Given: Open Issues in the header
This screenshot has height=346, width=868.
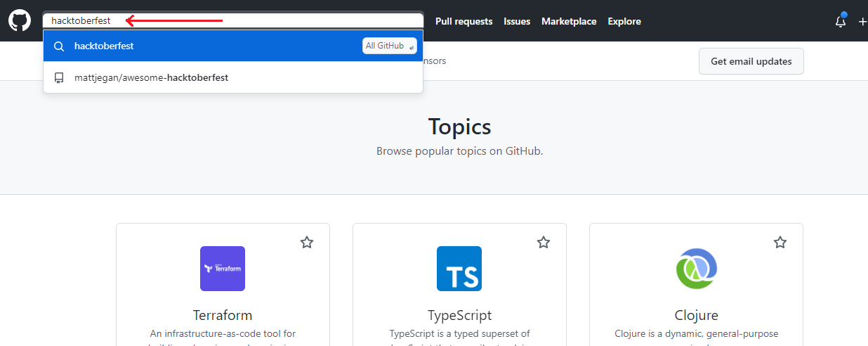Looking at the screenshot, I should pyautogui.click(x=517, y=21).
